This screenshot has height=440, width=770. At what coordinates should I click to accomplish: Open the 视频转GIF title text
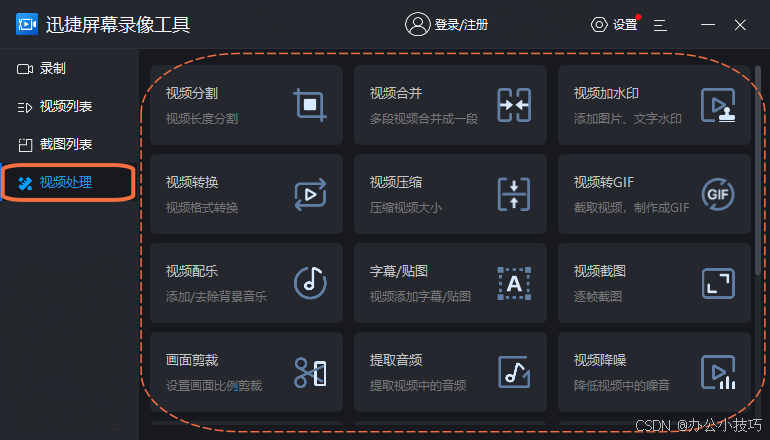tap(604, 182)
